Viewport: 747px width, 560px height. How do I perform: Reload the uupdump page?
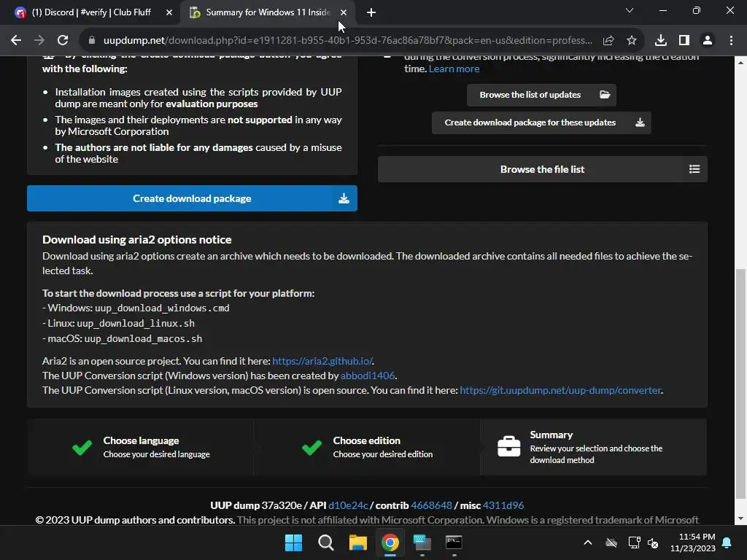63,41
